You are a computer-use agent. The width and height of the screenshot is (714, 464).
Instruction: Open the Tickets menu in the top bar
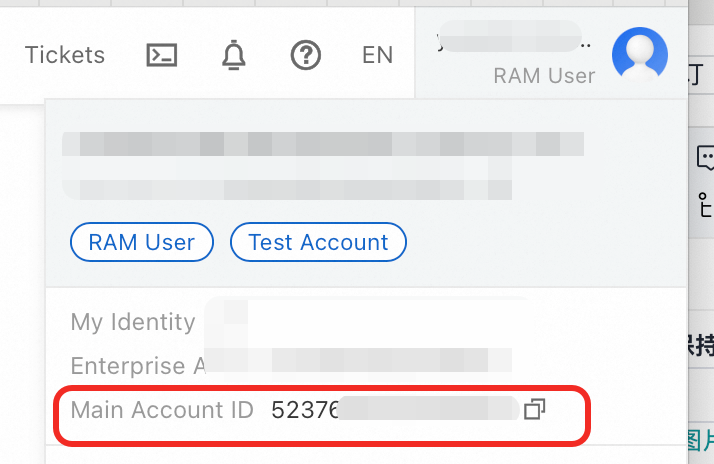coord(65,55)
